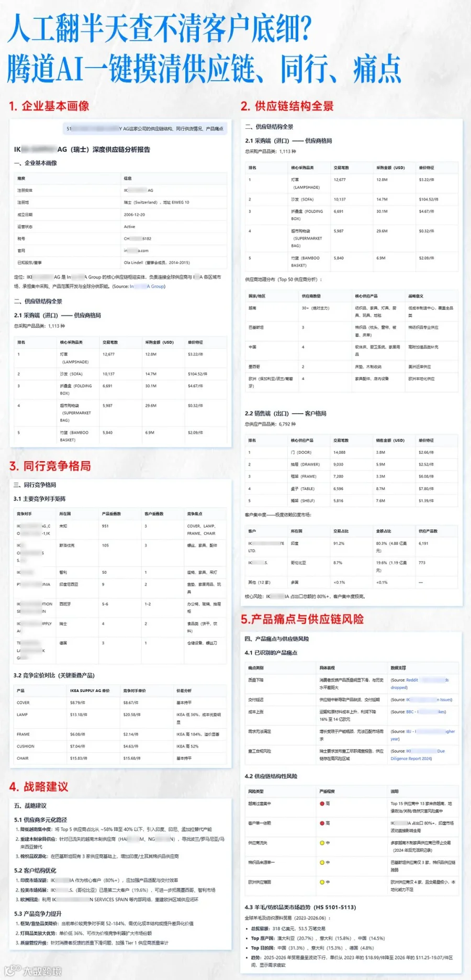471x980 pixels.
Task: Open the Due Diligence Report 2024 source link
Action: point(418,754)
